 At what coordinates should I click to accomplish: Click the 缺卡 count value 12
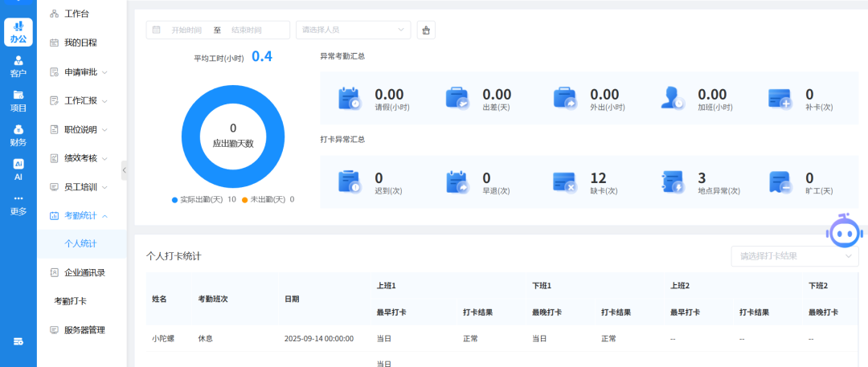[x=599, y=177]
